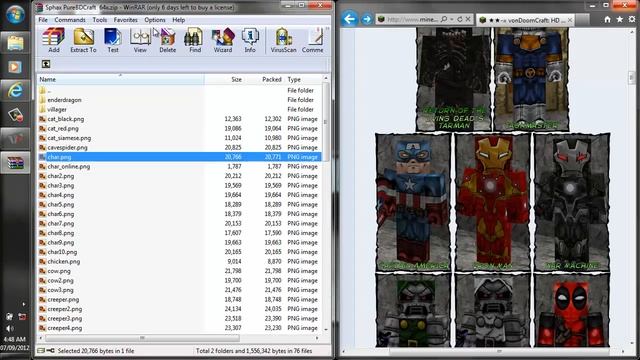Select cavespider.png file
The height and width of the screenshot is (360, 640).
pyautogui.click(x=67, y=147)
